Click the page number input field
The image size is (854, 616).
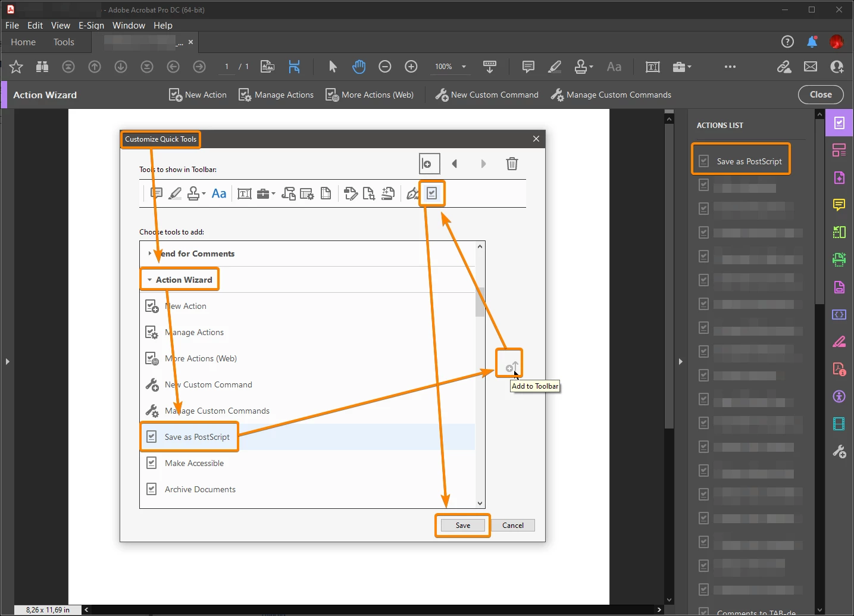227,67
